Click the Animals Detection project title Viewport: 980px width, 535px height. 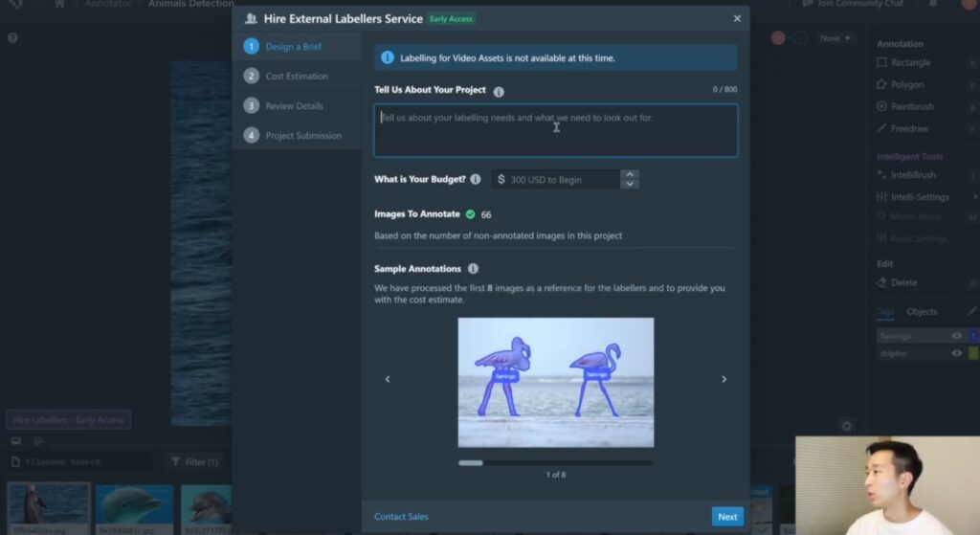[190, 4]
